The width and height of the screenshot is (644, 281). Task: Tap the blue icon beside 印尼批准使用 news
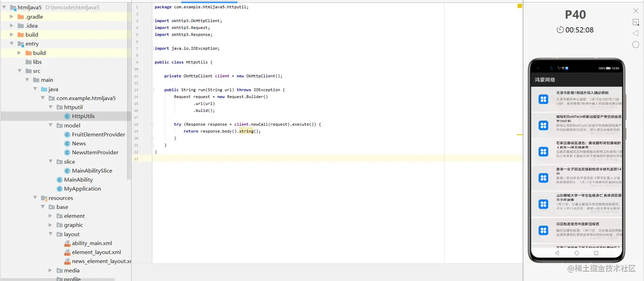pos(543,230)
